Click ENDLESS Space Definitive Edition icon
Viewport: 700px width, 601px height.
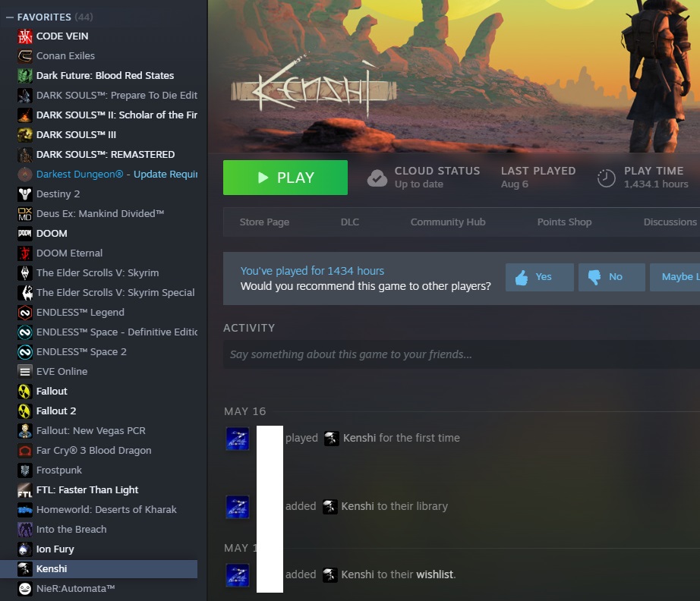(25, 332)
